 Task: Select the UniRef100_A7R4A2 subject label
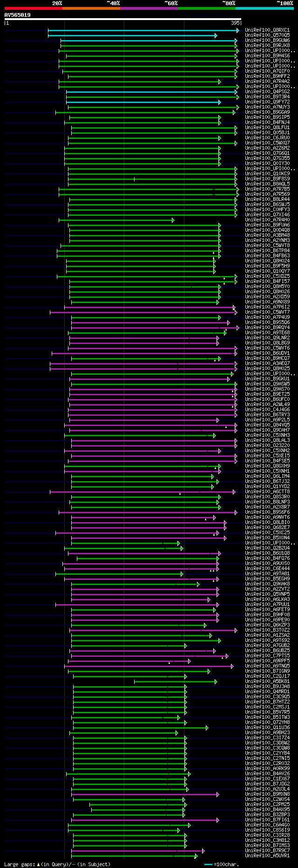tap(267, 82)
